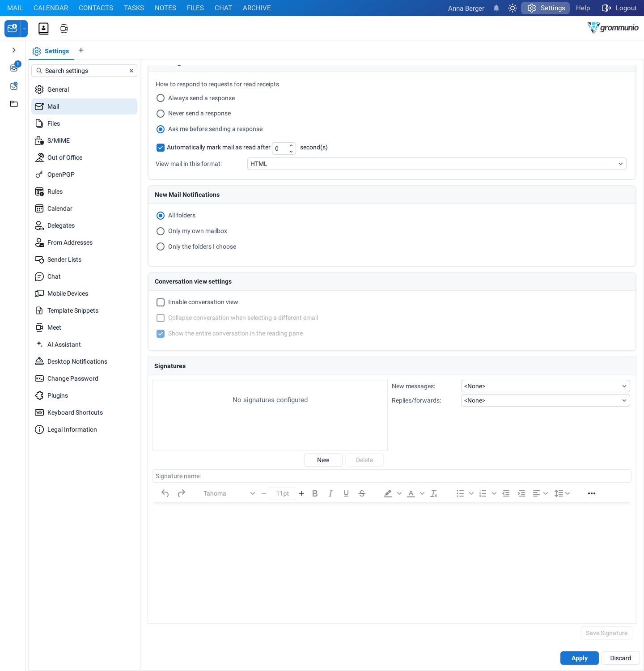Expand the left navigation pane chevron
The height and width of the screenshot is (671, 644).
14,50
